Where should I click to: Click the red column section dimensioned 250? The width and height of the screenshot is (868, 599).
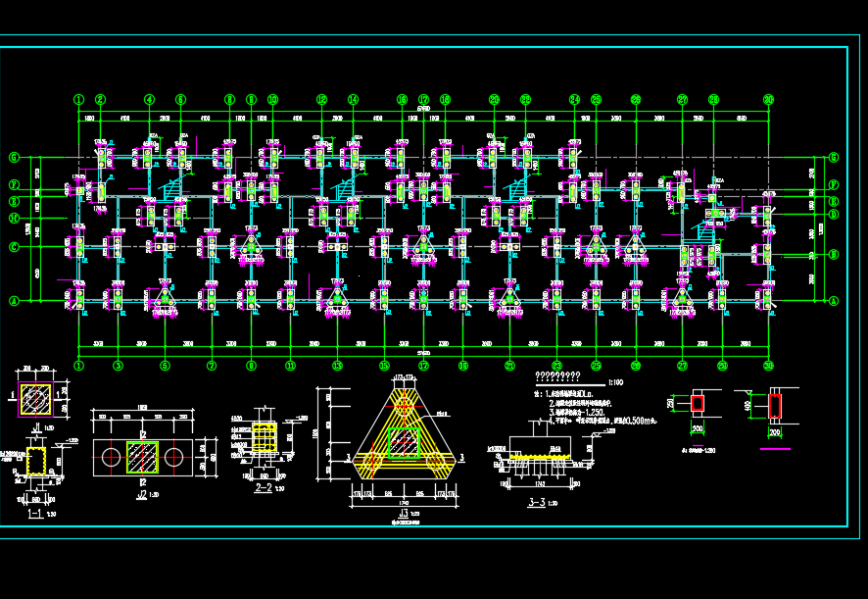pos(698,403)
